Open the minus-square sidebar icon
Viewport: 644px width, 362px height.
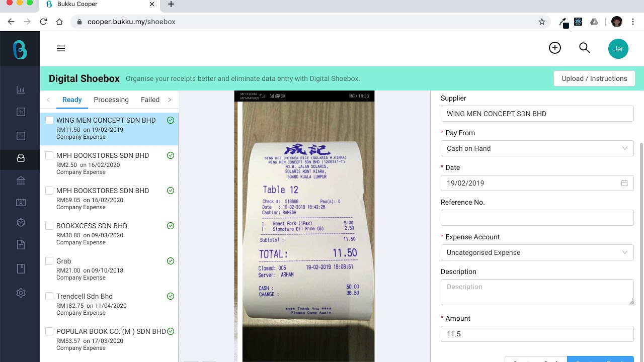pyautogui.click(x=21, y=136)
